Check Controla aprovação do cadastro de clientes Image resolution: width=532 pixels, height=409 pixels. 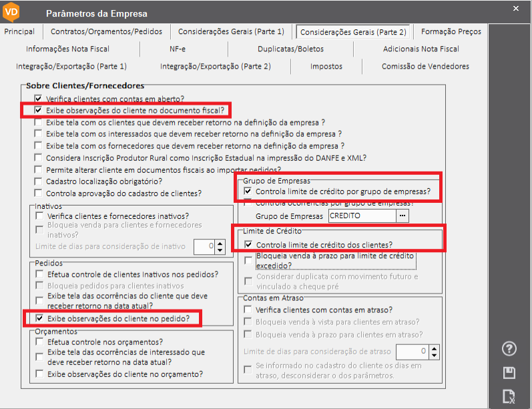click(x=38, y=193)
